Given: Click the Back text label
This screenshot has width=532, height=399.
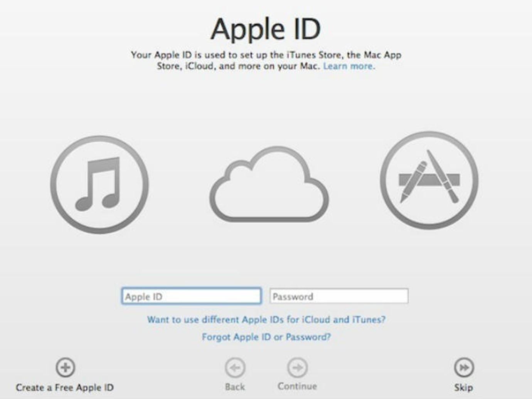Looking at the screenshot, I should pyautogui.click(x=235, y=387).
